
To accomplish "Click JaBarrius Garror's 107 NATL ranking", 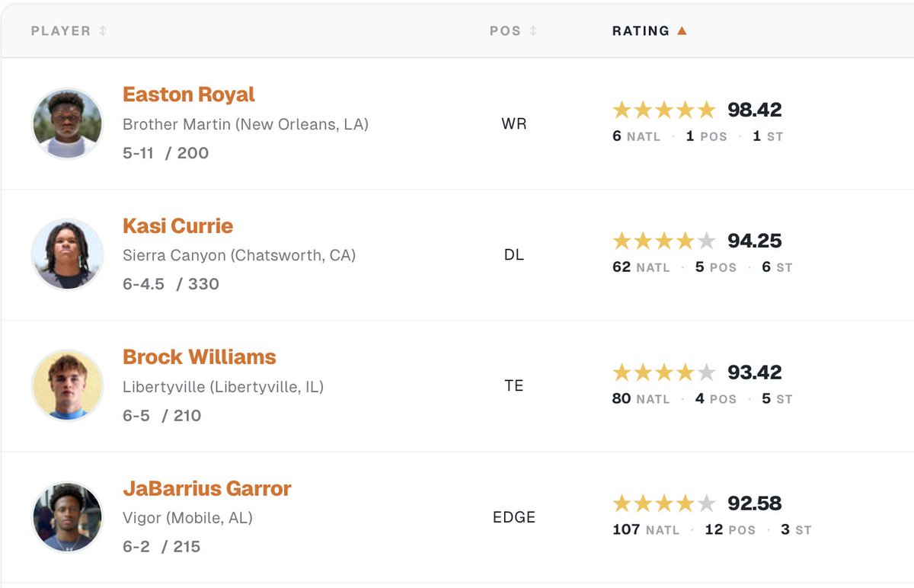I will pyautogui.click(x=645, y=529).
